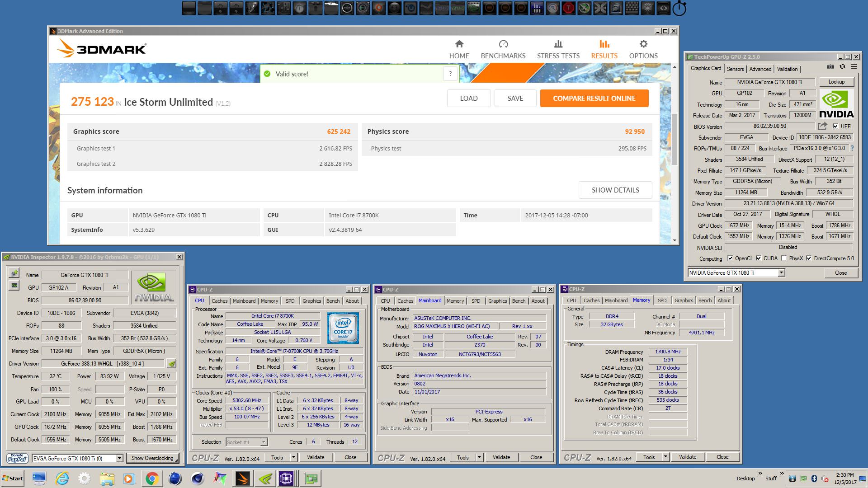The image size is (868, 488).
Task: Toggle the OpenCL checkbox in GPU-Z
Action: click(x=730, y=258)
